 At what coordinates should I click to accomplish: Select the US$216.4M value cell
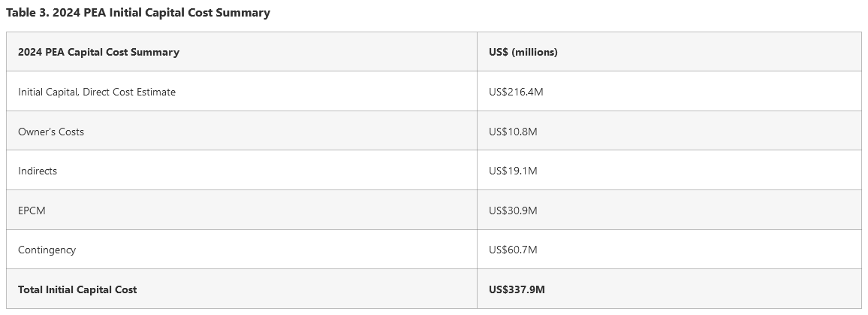click(x=515, y=92)
